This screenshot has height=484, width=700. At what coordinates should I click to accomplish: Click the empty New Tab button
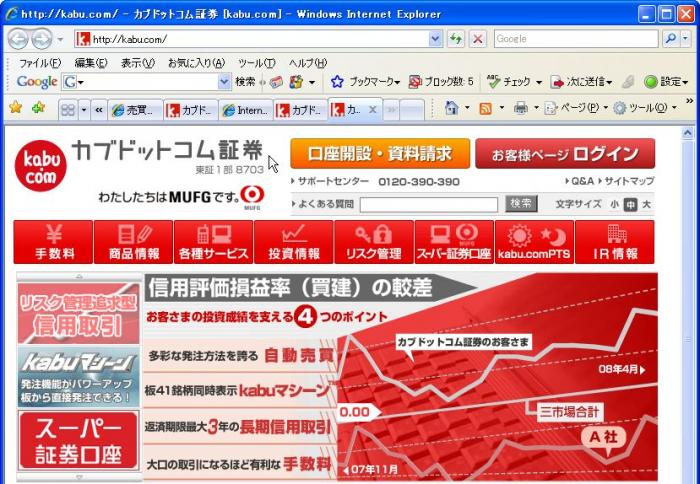point(412,110)
